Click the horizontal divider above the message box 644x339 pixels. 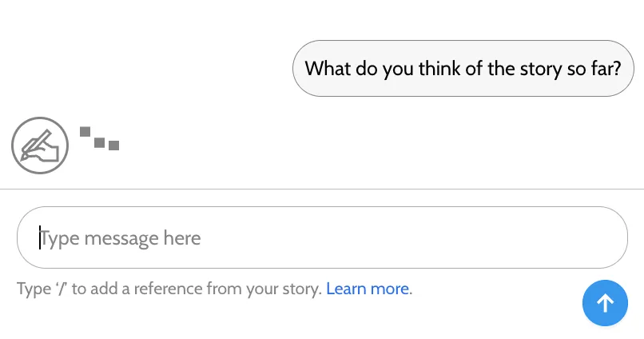322,189
